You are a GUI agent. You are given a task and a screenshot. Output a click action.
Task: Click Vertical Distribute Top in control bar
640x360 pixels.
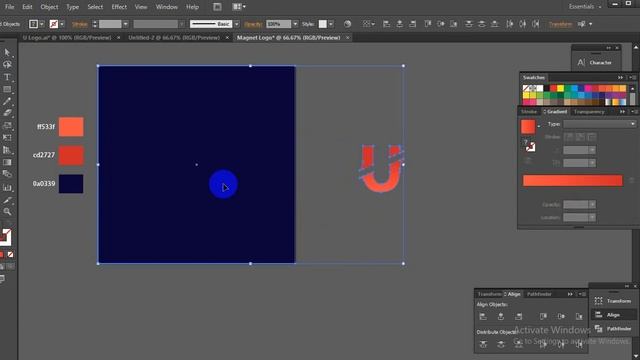click(469, 24)
